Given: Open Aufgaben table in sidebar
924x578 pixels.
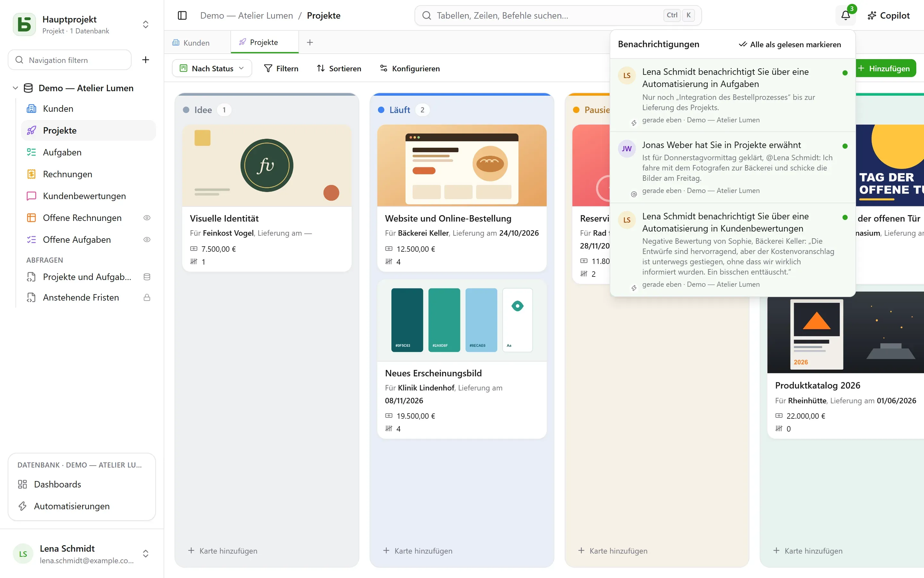Looking at the screenshot, I should (89, 152).
